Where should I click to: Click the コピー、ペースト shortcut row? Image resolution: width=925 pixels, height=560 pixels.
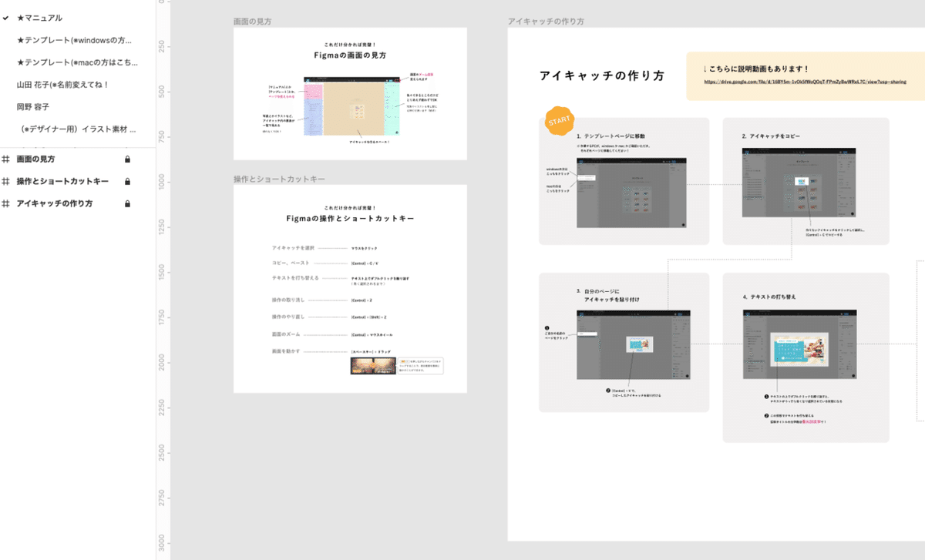(x=325, y=263)
